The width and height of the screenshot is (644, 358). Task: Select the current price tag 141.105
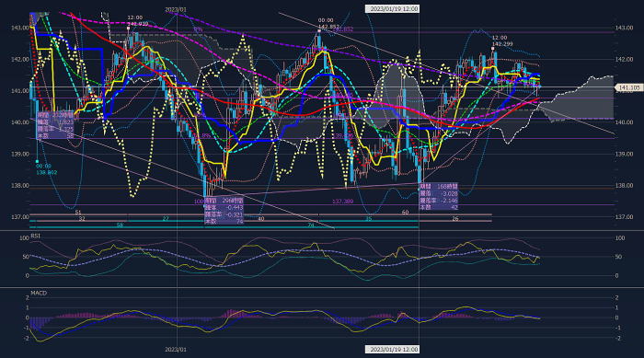[628, 87]
